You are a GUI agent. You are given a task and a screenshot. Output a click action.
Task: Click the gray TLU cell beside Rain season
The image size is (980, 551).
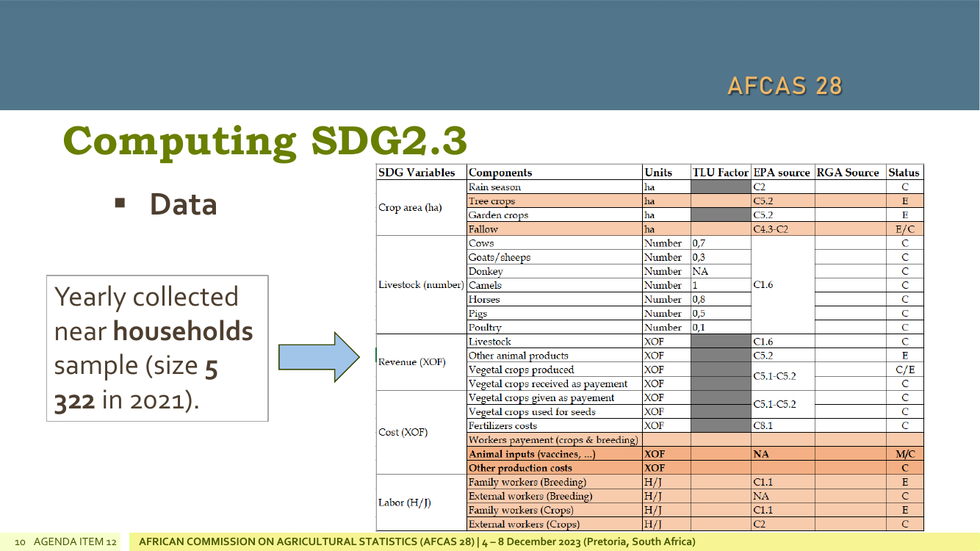[721, 187]
